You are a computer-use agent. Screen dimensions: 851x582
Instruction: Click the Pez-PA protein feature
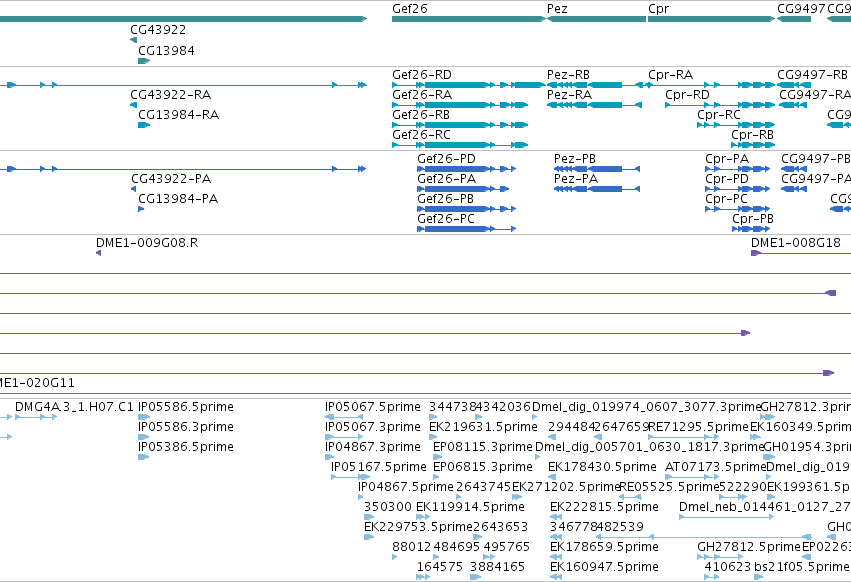(x=576, y=179)
